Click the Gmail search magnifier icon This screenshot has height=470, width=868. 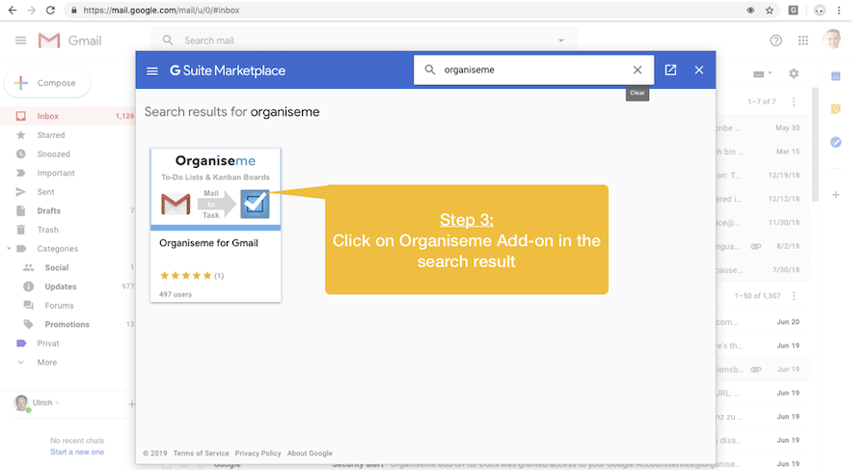coord(168,40)
